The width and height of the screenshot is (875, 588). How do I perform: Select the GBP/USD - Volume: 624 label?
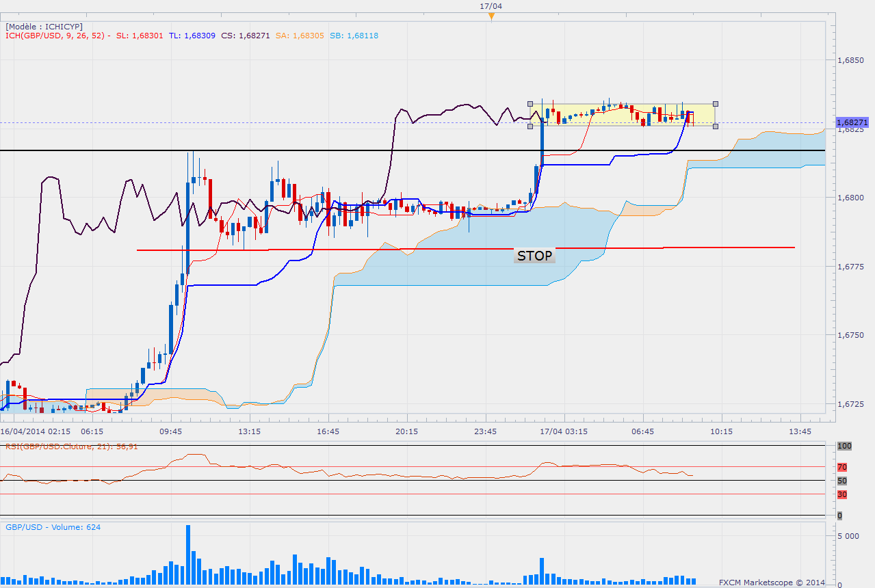pyautogui.click(x=53, y=527)
